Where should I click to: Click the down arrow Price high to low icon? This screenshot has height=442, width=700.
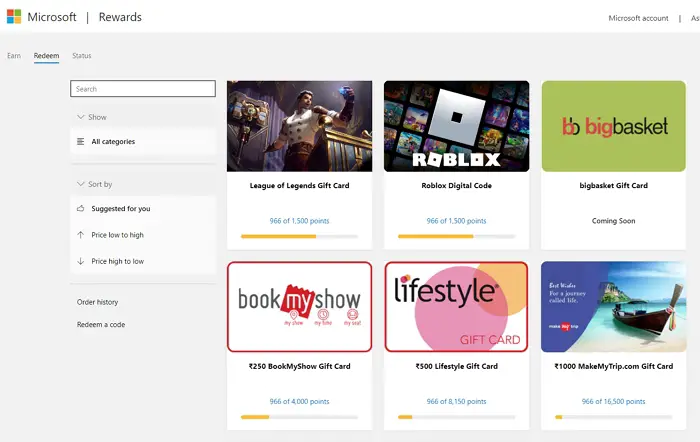[x=80, y=261]
